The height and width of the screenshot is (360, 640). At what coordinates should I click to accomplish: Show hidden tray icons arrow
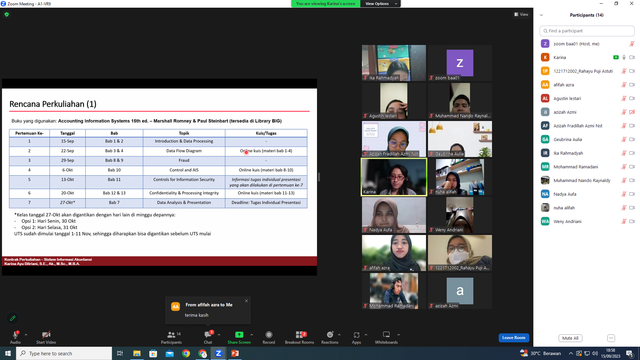571,353
